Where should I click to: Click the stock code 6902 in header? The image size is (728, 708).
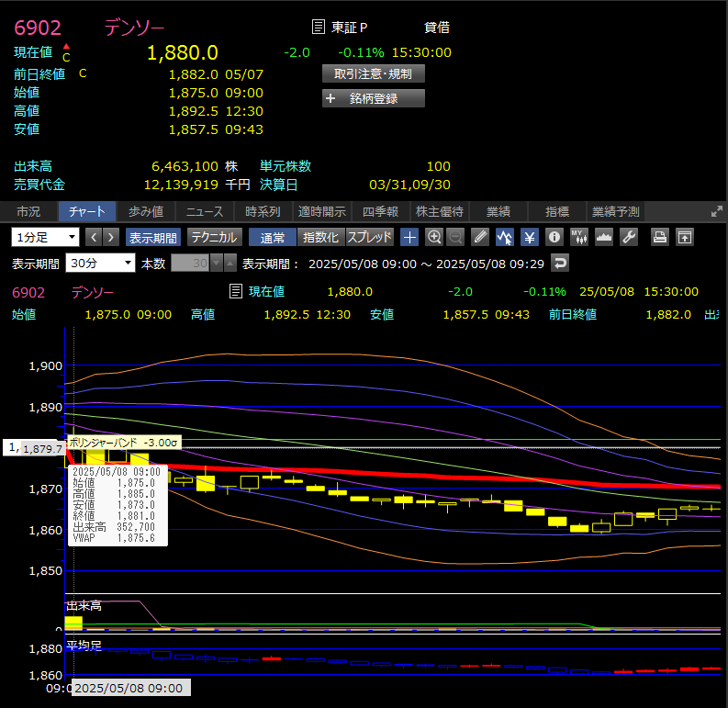[38, 28]
